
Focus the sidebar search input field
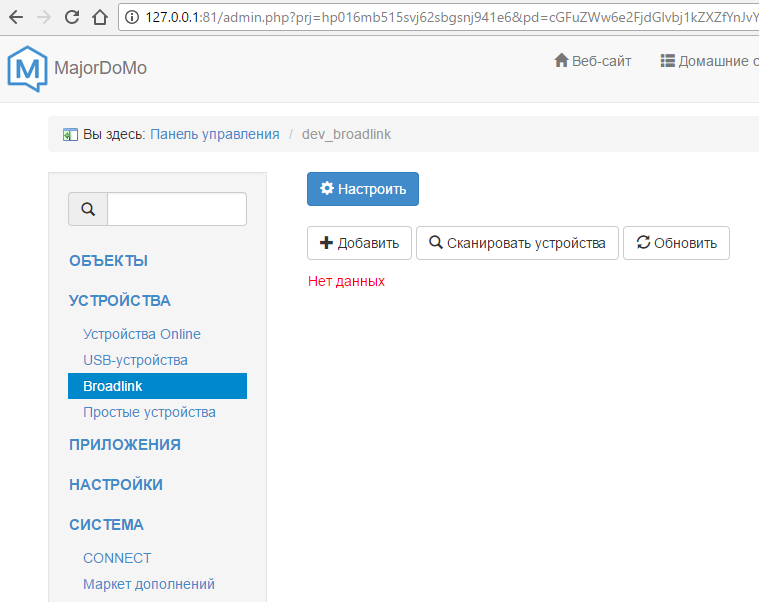point(177,209)
